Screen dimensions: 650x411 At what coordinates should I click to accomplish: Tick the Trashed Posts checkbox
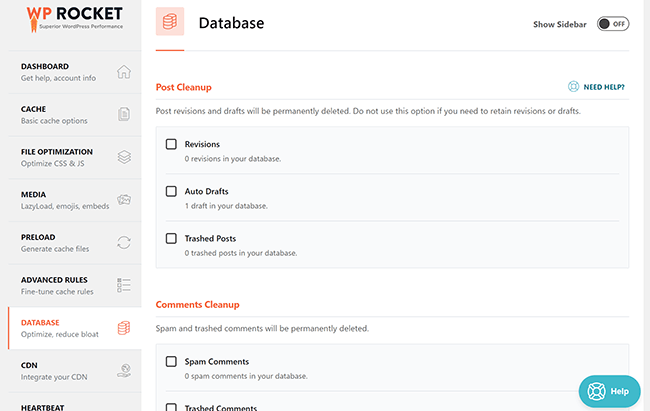coord(171,238)
